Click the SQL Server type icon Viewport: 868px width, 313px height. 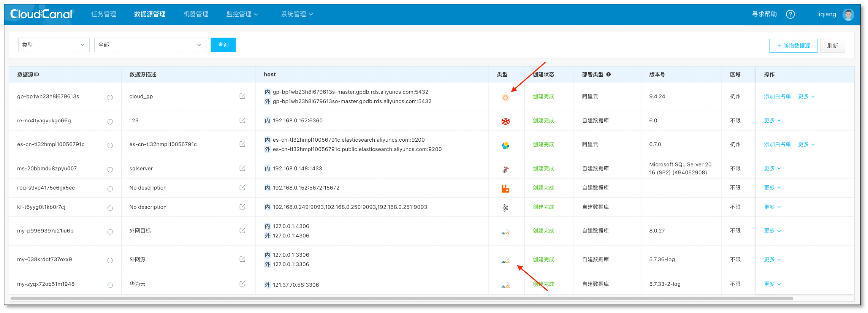(x=505, y=169)
